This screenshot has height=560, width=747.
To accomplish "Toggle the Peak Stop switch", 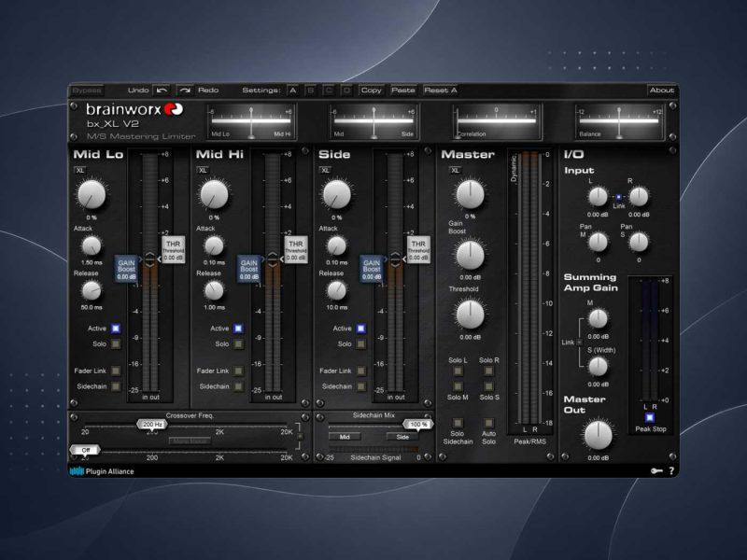I will click(650, 417).
